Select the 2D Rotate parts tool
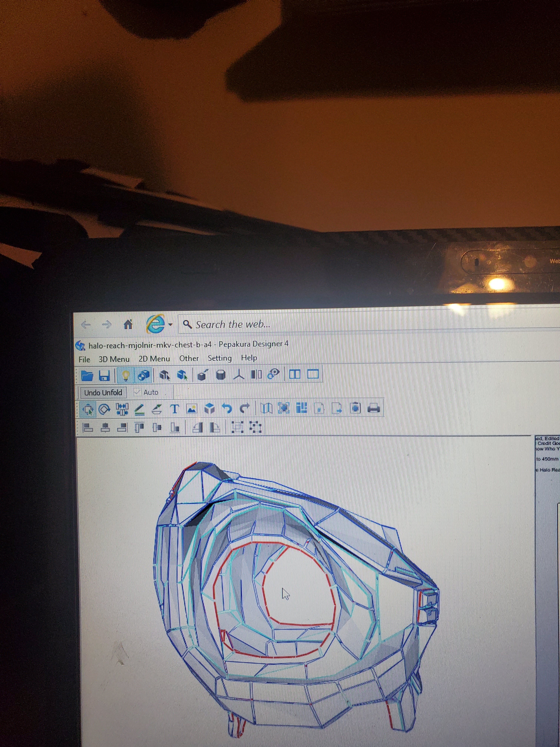The width and height of the screenshot is (560, 747). pyautogui.click(x=104, y=409)
